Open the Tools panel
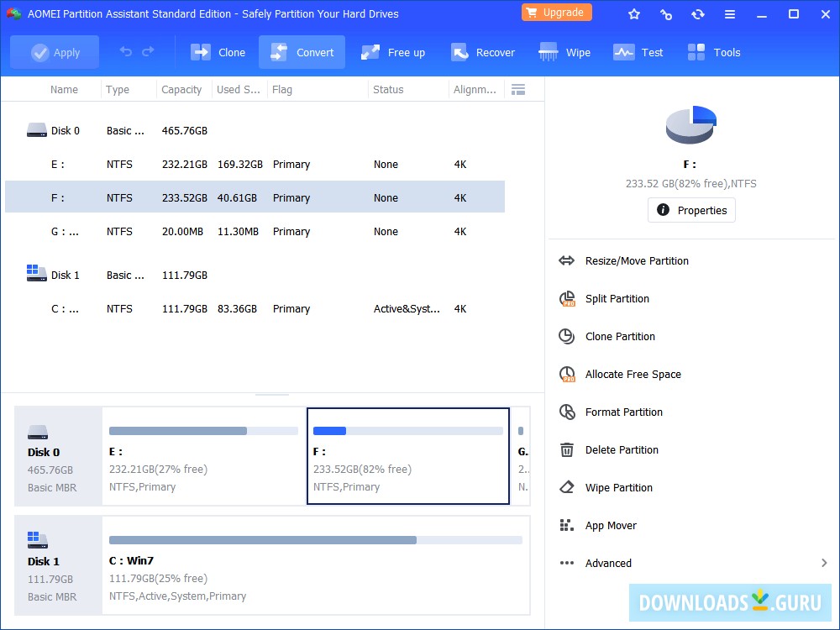 coord(713,51)
